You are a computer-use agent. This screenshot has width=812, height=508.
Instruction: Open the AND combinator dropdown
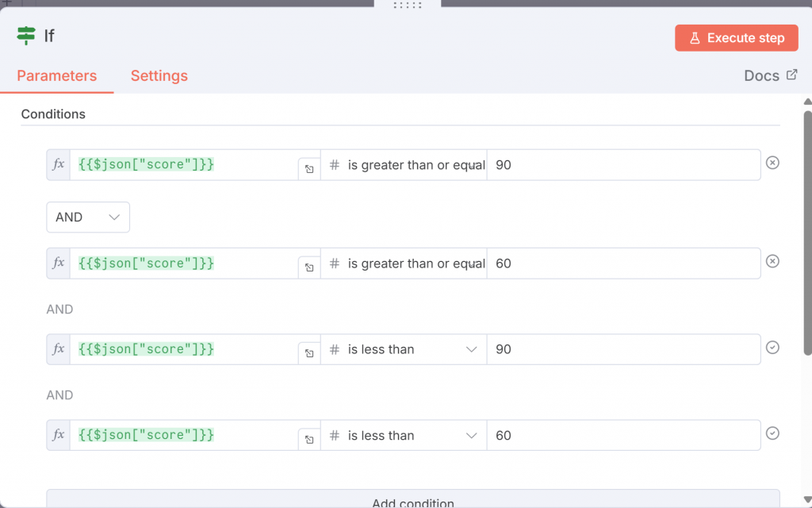[88, 217]
